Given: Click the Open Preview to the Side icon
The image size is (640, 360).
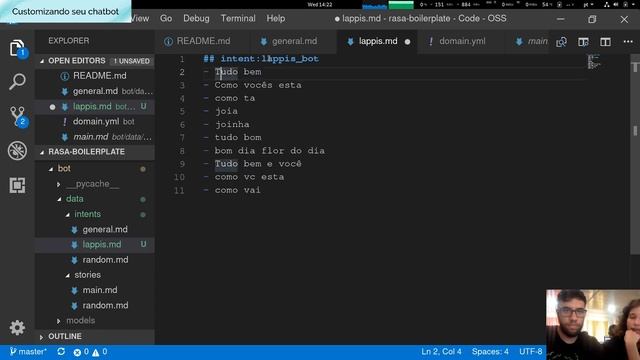Looking at the screenshot, I should (583, 42).
